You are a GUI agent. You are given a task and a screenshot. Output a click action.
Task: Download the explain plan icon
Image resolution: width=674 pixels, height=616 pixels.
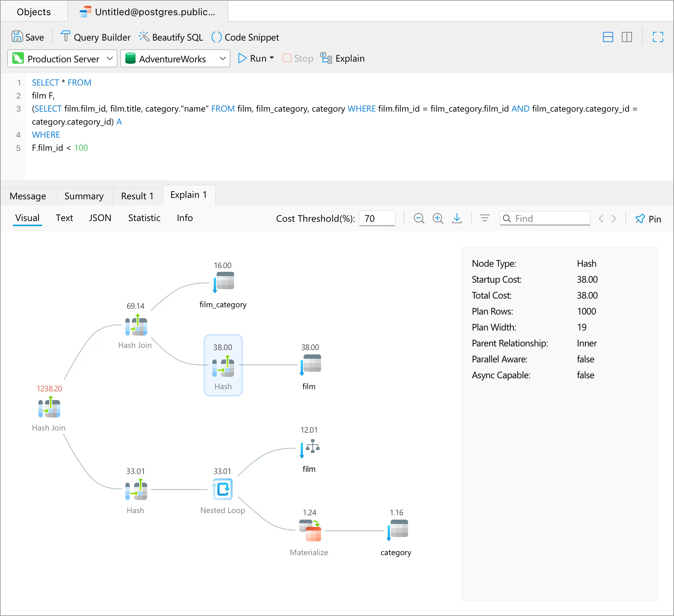[x=457, y=218]
